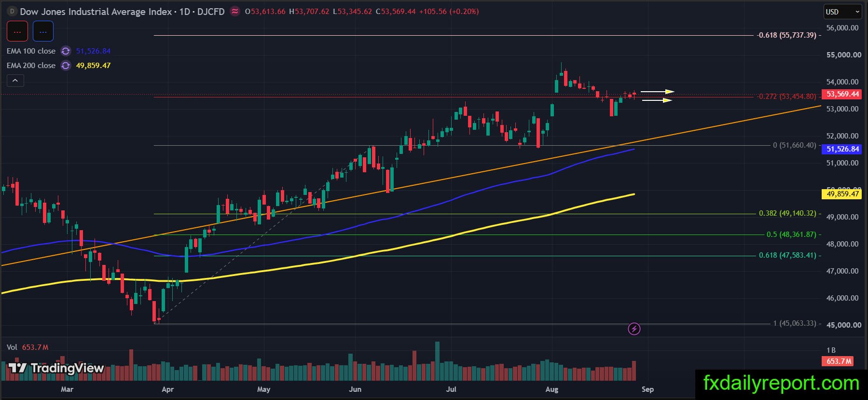Click the change value +105.56 (+0.20%)
This screenshot has width=868, height=400.
[449, 12]
